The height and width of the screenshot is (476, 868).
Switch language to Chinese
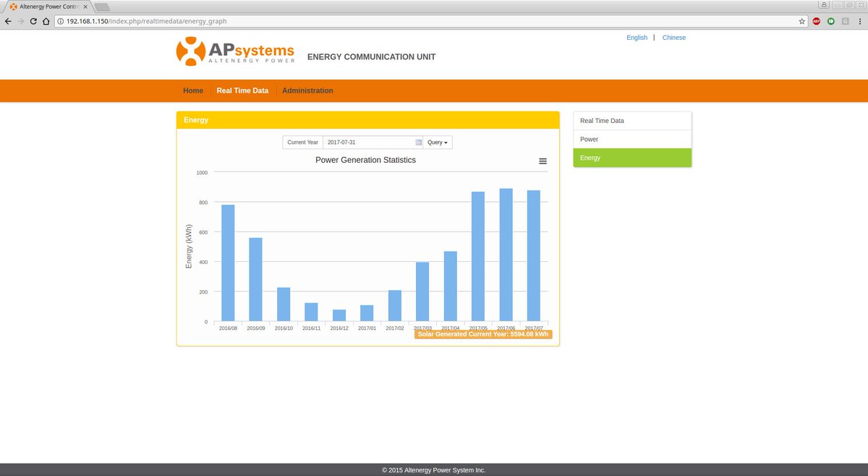click(674, 38)
